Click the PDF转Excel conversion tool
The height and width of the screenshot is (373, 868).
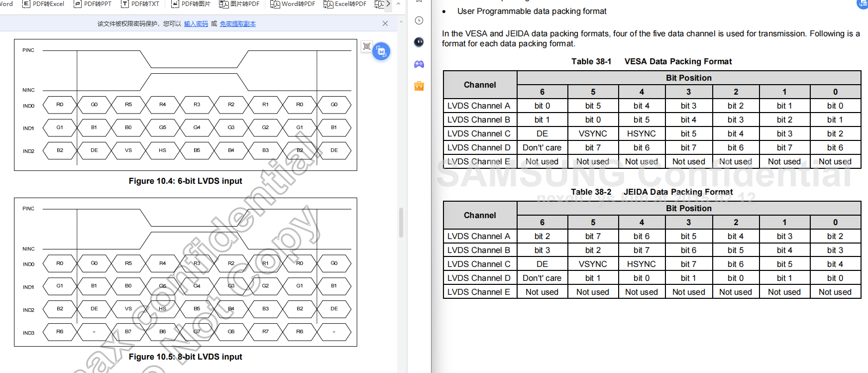[x=43, y=4]
